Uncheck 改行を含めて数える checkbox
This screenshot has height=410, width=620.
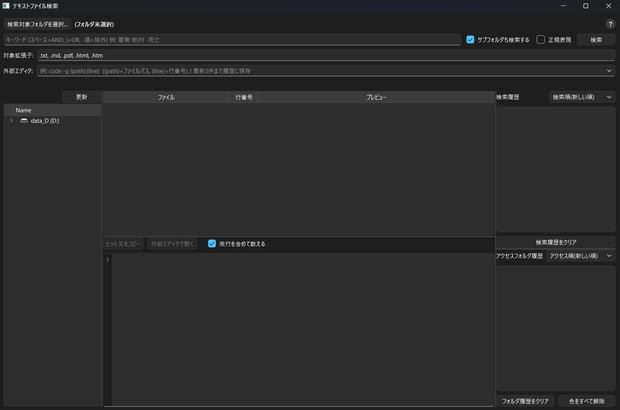tap(212, 244)
